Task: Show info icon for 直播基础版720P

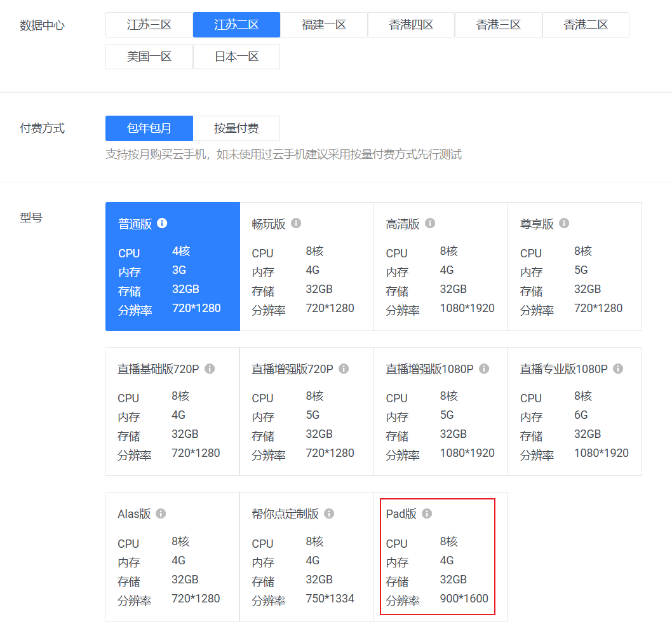Action: pyautogui.click(x=210, y=369)
